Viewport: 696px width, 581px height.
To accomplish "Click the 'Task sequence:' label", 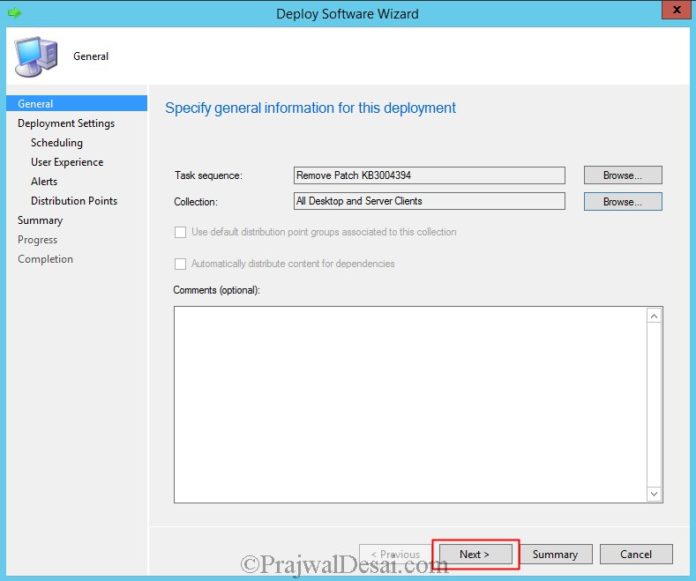I will 208,175.
